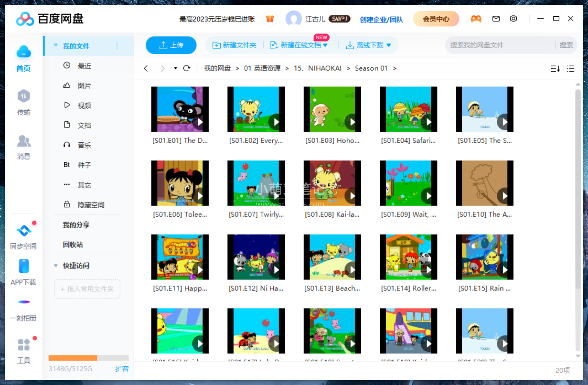Click the refresh icon in the navigation bar
Screen dimensions: 588x385
coord(187,68)
